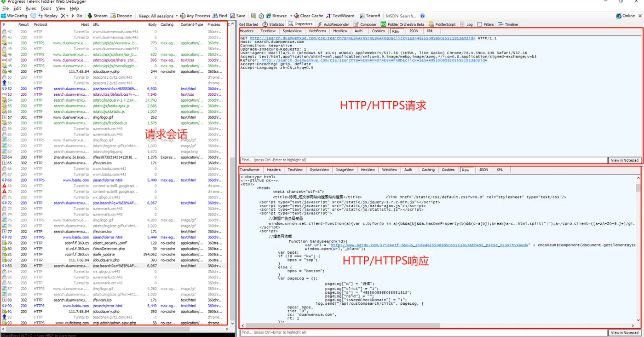Click the blue help icon beside MSDN Search
Image resolution: width=644 pixels, height=337 pixels.
423,16
